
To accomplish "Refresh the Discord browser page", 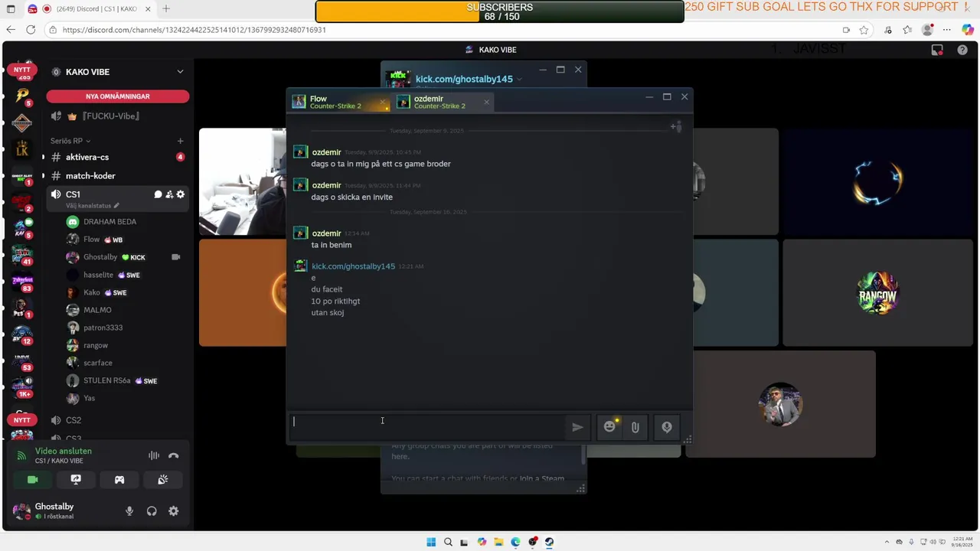I will coord(31,30).
